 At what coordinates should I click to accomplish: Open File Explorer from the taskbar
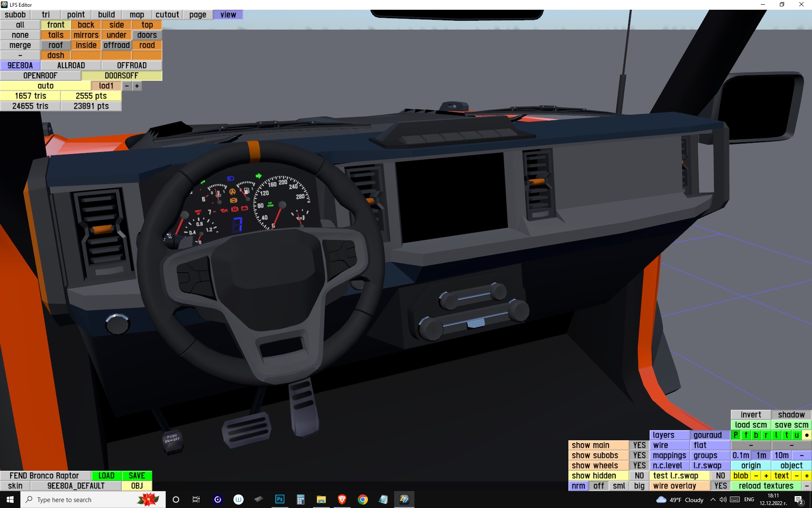[x=321, y=500]
